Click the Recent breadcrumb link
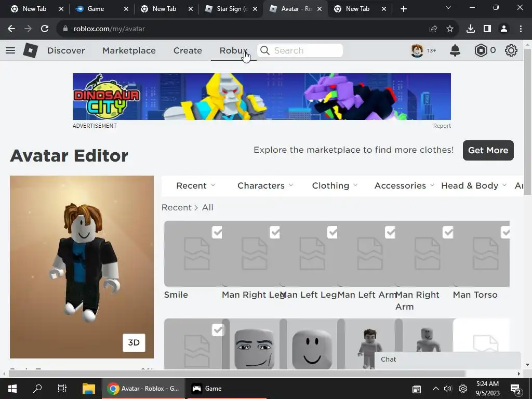Viewport: 532px width, 399px height. [x=177, y=207]
